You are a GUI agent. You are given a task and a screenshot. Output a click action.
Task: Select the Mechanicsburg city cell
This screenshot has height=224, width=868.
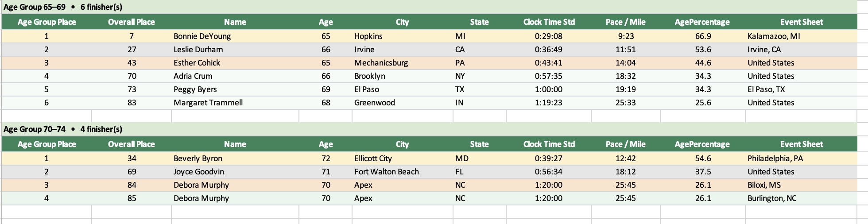(381, 63)
